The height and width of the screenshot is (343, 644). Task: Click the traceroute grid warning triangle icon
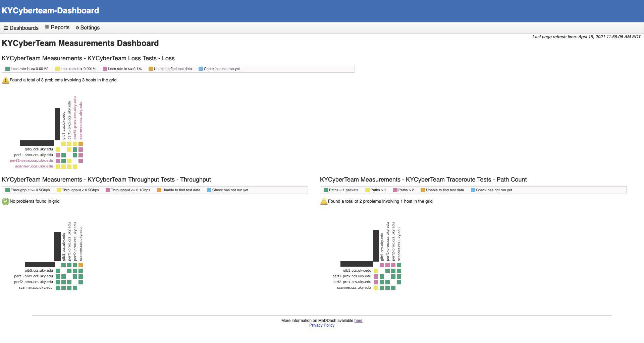(324, 201)
